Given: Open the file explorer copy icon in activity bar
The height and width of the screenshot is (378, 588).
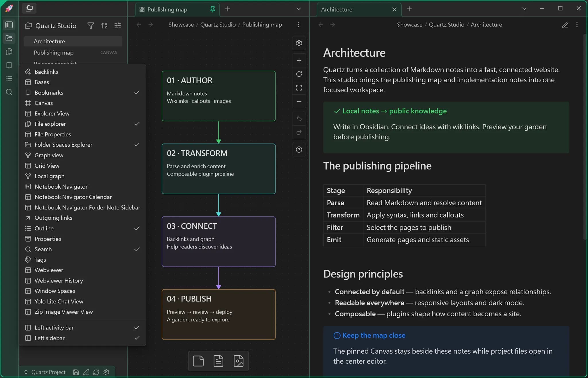Looking at the screenshot, I should tap(9, 52).
